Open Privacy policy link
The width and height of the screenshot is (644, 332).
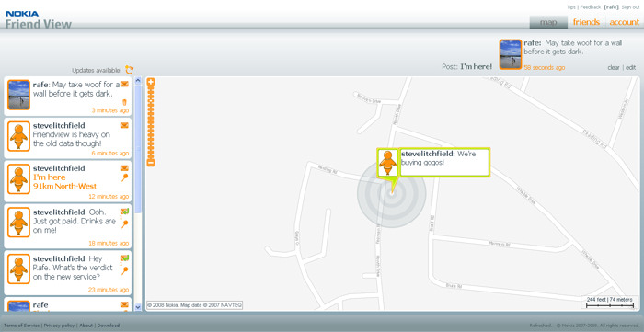pyautogui.click(x=59, y=326)
